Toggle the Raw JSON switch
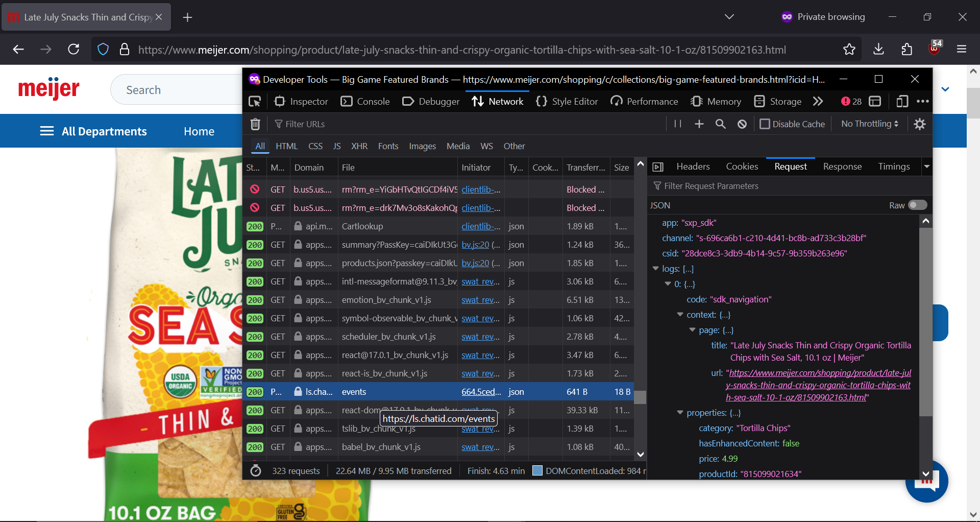 [917, 205]
